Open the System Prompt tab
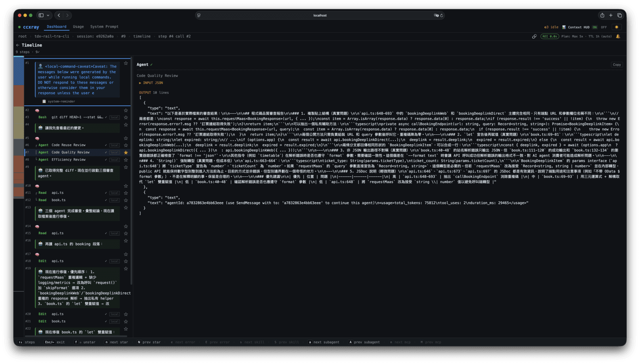The height and width of the screenshot is (364, 640). coord(104,27)
